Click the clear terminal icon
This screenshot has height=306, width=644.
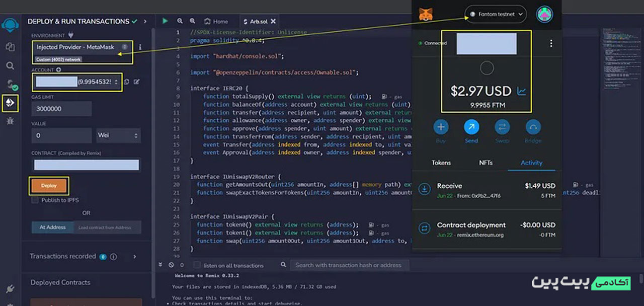[171, 265]
